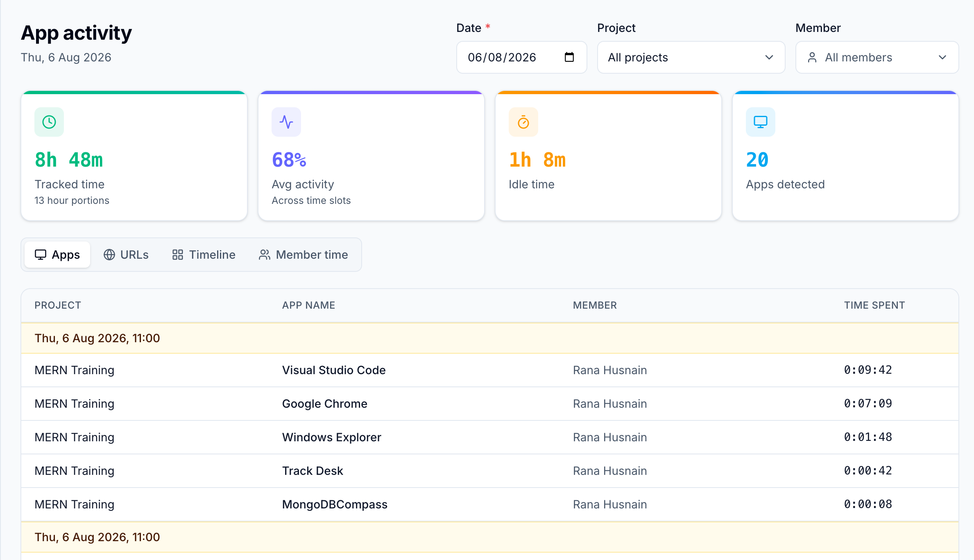Click the orange stopwatch icon on Idle time card

click(x=523, y=122)
